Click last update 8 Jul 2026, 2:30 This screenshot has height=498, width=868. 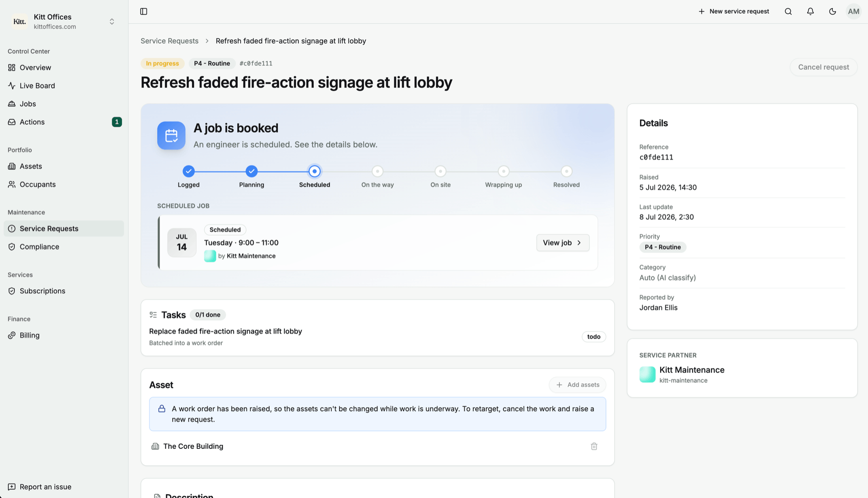pyautogui.click(x=666, y=217)
